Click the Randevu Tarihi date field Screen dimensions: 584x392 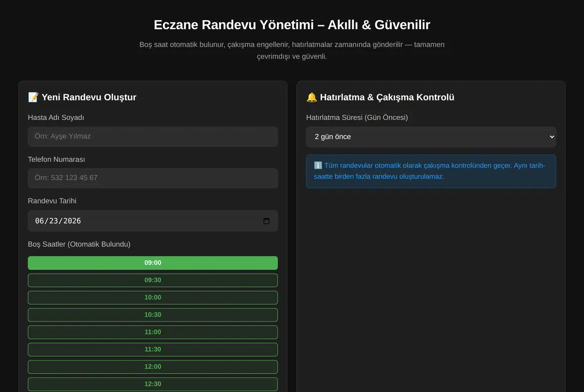(x=153, y=221)
